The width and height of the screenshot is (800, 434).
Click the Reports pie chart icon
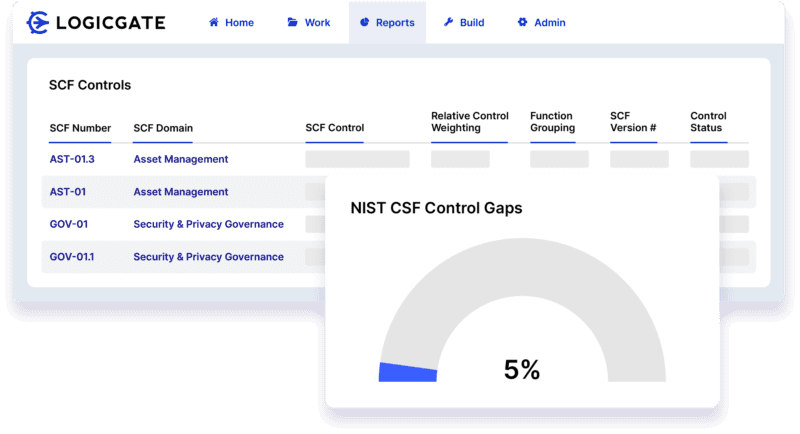364,22
